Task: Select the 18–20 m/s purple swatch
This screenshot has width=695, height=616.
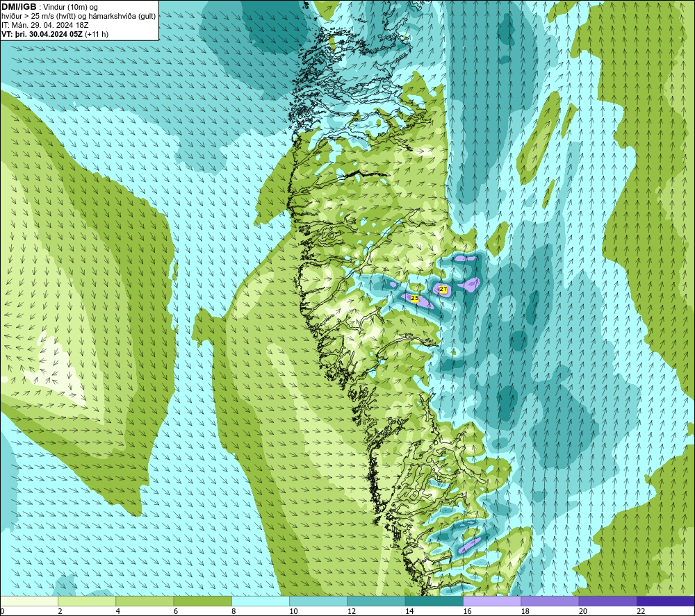Action: (x=550, y=601)
